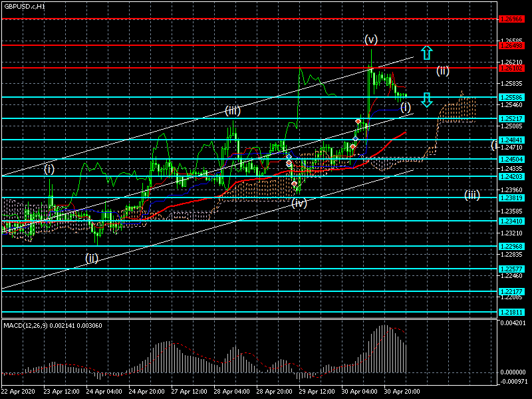Click the red 1.26102 resistance price tag
Screen dimensions: 532x399
511,68
